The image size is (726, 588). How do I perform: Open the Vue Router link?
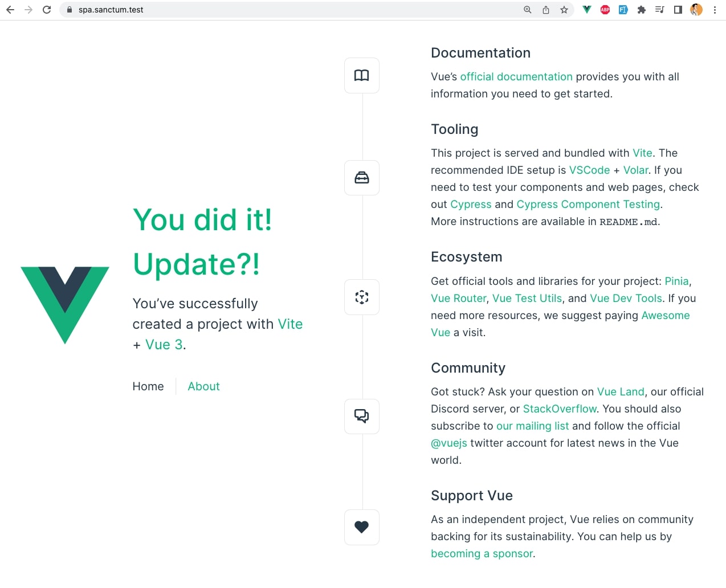pyautogui.click(x=459, y=299)
